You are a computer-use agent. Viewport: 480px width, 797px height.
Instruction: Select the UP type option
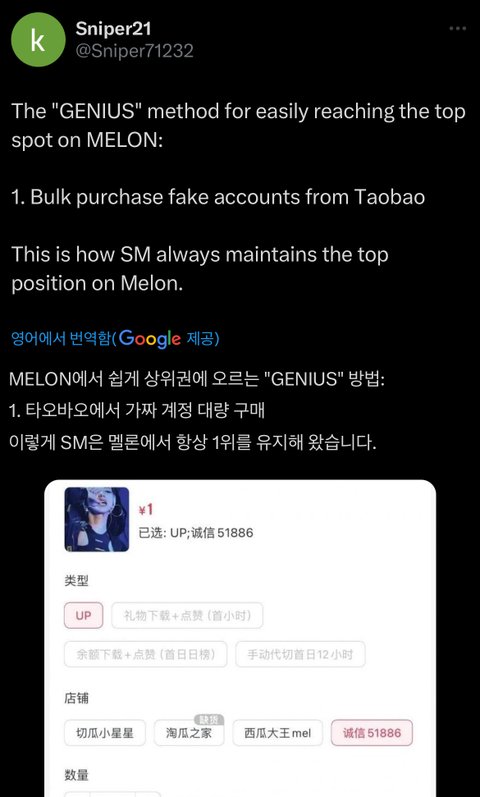pyautogui.click(x=83, y=616)
